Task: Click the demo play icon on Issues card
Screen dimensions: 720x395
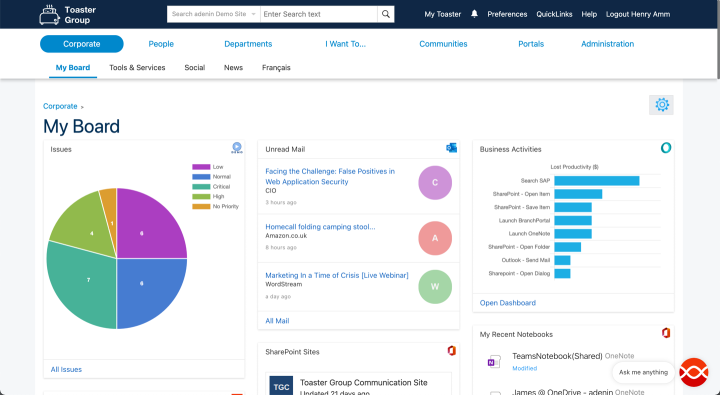Action: tap(237, 148)
